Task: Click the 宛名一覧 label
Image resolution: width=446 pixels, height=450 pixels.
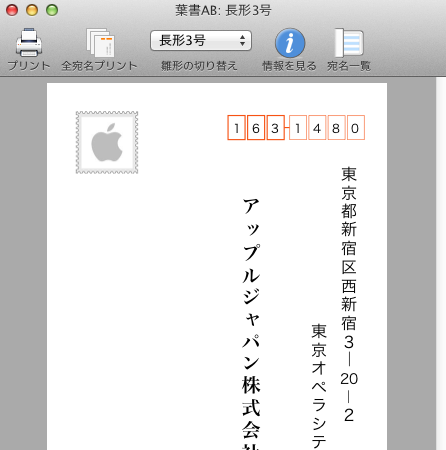Action: point(349,66)
